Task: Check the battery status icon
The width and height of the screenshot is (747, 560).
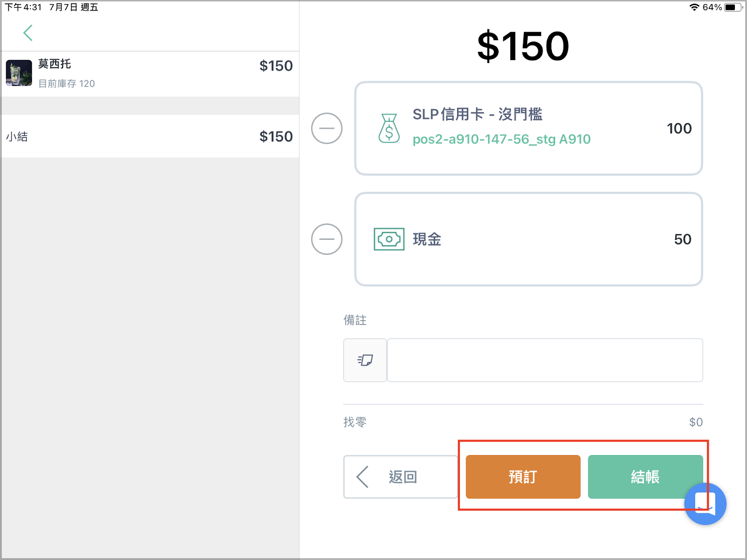Action: tap(733, 7)
